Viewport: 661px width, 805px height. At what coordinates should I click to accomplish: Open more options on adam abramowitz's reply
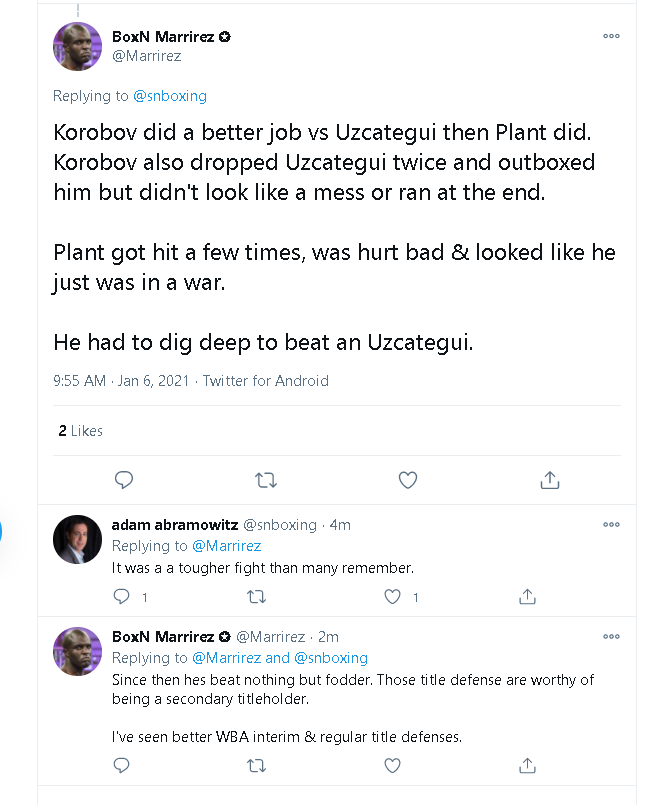point(611,524)
